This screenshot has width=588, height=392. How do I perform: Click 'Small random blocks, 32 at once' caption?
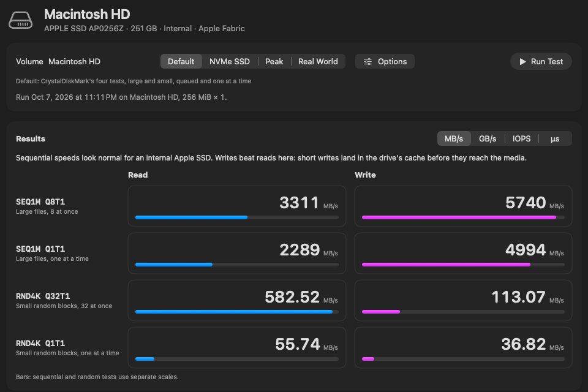(64, 306)
